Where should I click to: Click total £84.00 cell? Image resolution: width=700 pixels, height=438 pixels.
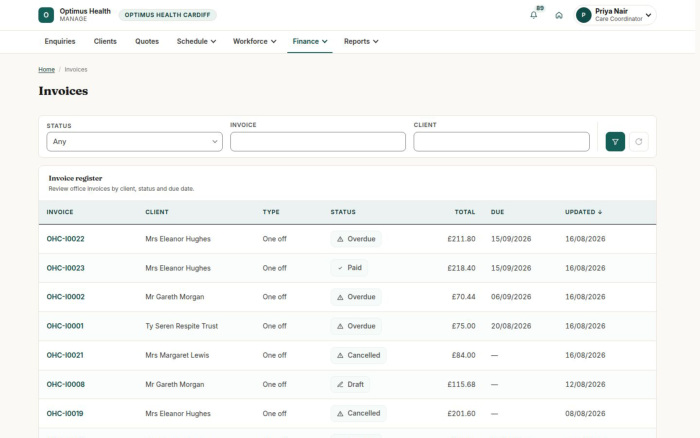(x=463, y=355)
